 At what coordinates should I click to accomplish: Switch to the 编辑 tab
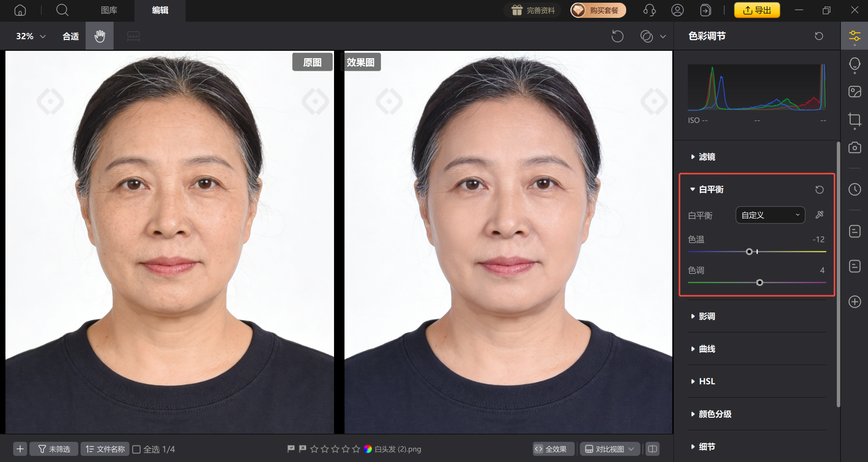pyautogui.click(x=160, y=10)
